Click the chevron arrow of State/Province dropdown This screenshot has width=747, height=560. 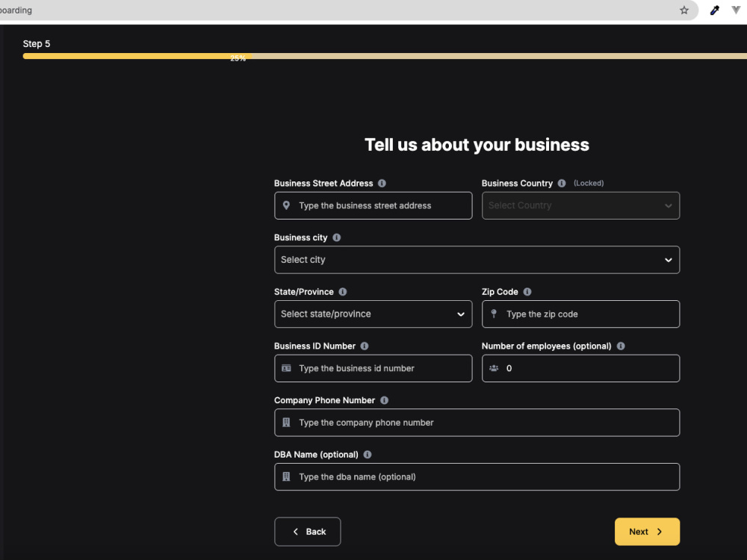click(x=461, y=314)
